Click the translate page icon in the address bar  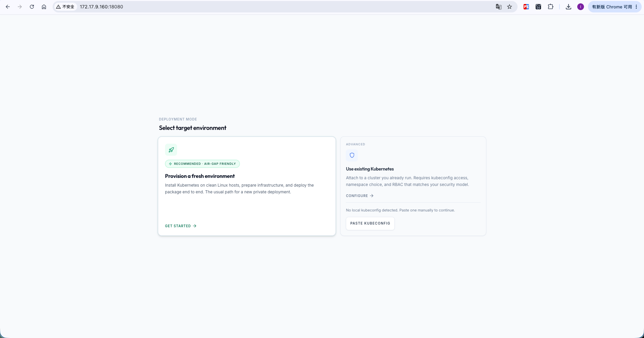coord(499,7)
